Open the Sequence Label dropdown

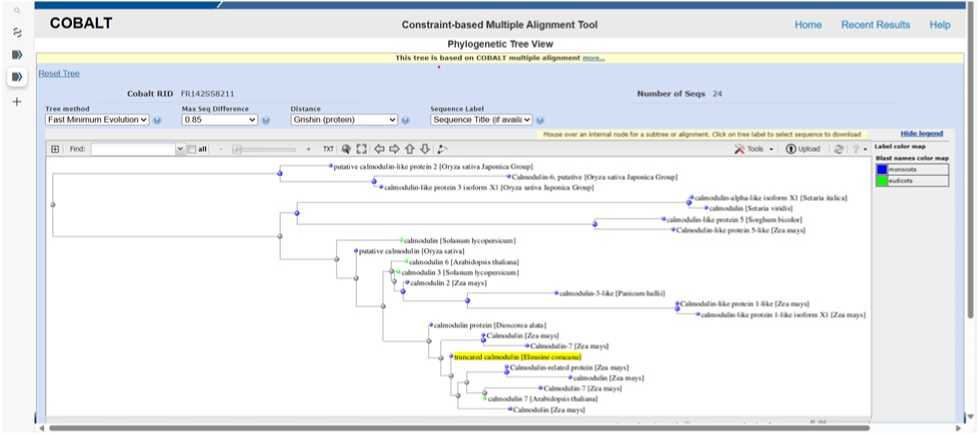481,119
